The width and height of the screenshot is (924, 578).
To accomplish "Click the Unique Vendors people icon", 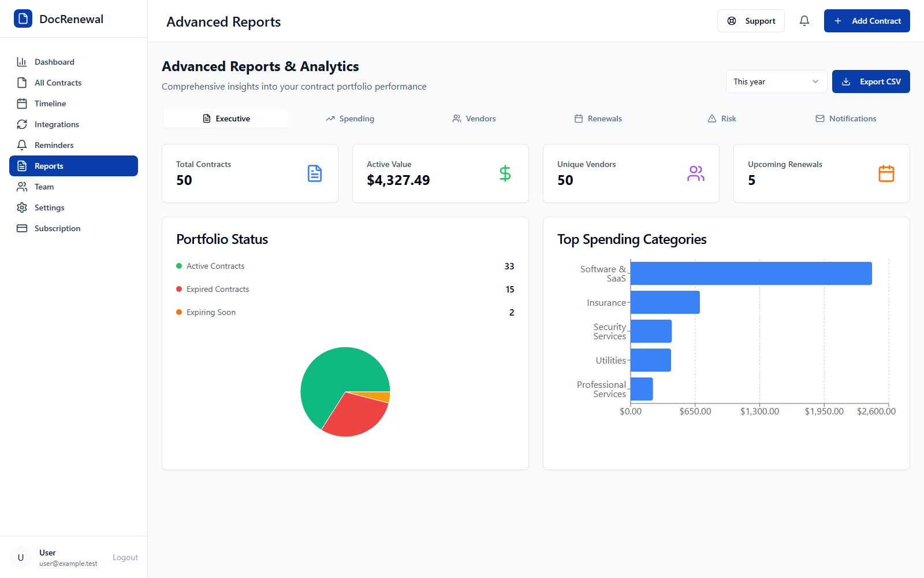I will coord(696,173).
